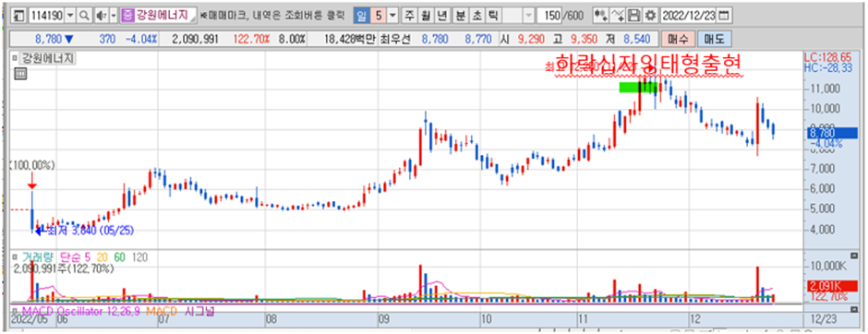Click the purple 증 badge icon
This screenshot has width=868, height=334.
(x=127, y=16)
